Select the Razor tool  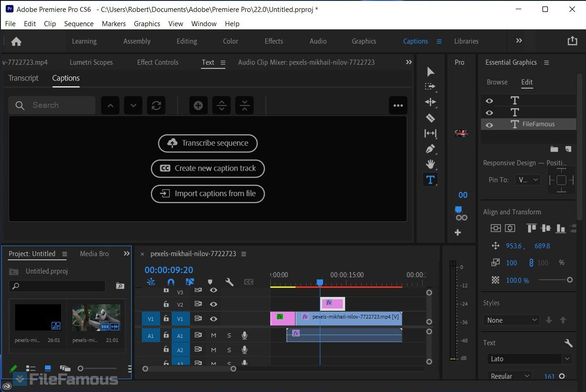(x=430, y=118)
